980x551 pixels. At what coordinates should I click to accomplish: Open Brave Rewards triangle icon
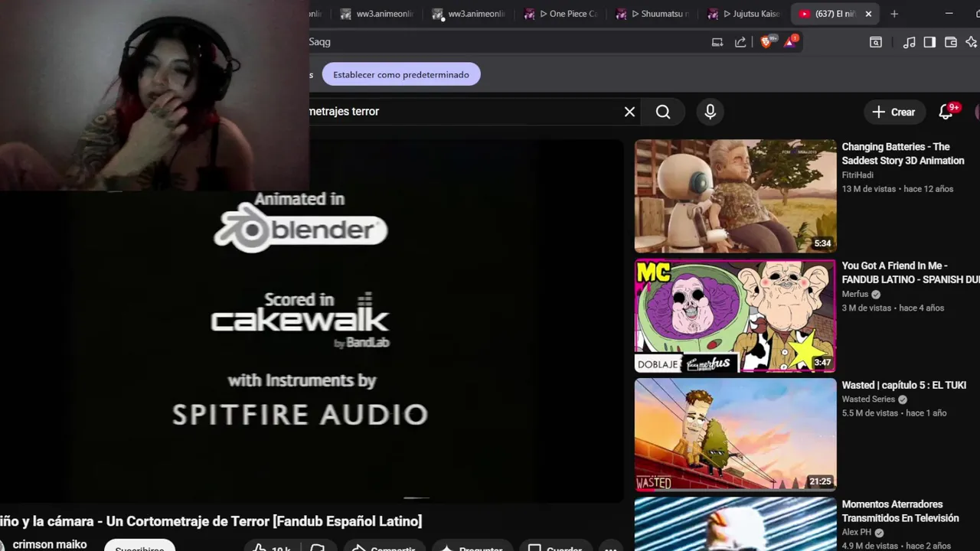point(790,42)
